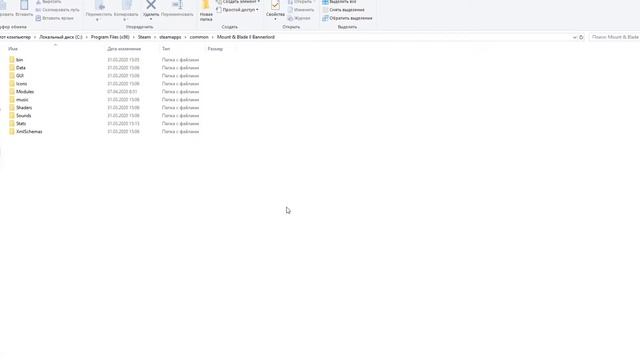Go to the steamapps breadcrumb
Viewport: 640px width, 360px height.
point(170,37)
